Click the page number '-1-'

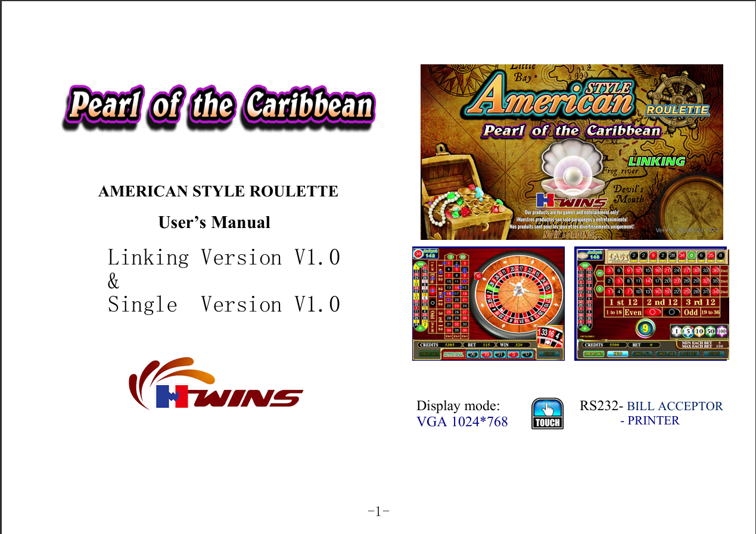coord(379,511)
